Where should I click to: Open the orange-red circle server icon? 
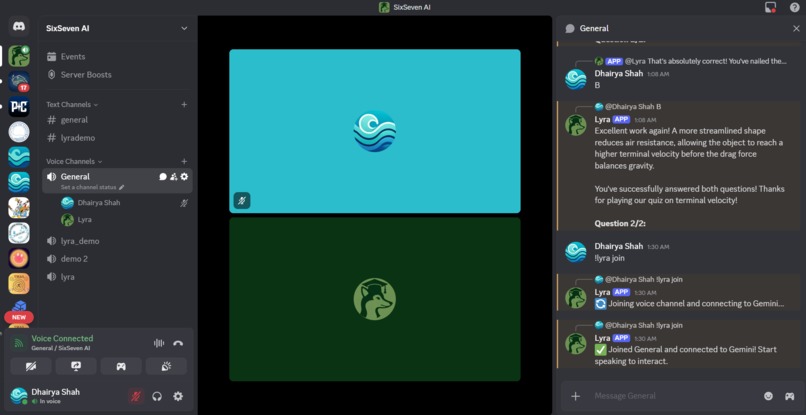click(x=19, y=258)
